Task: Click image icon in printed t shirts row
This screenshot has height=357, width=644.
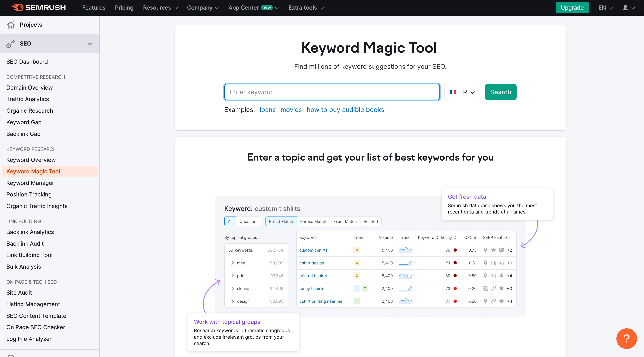Action: tap(493, 276)
